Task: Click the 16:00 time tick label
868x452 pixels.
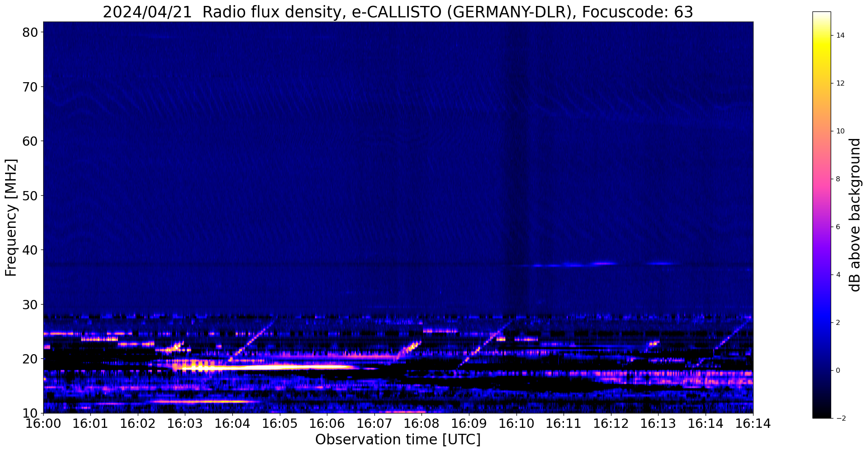Action: (x=43, y=424)
